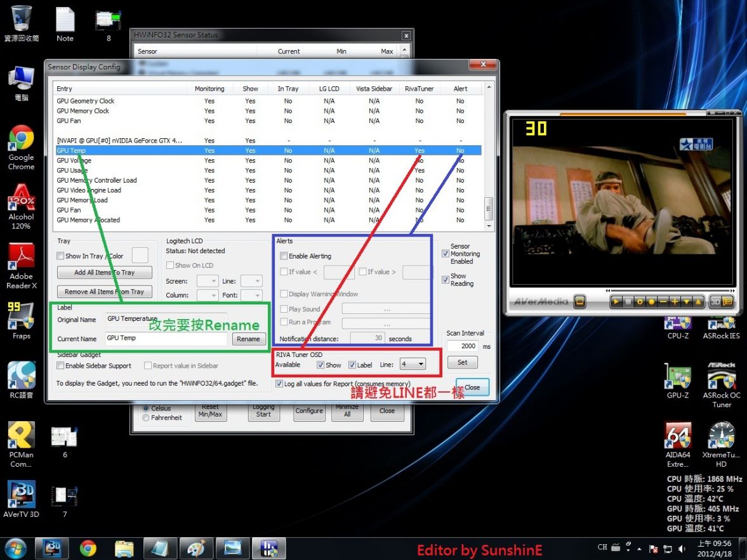Click the tray color swatch box
747x560 pixels.
coord(140,255)
